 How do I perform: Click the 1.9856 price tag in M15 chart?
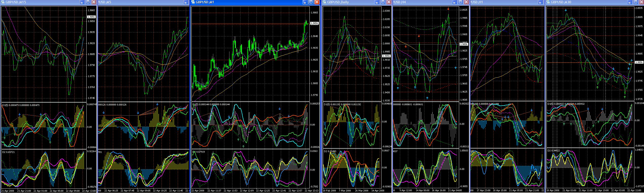coord(91,17)
